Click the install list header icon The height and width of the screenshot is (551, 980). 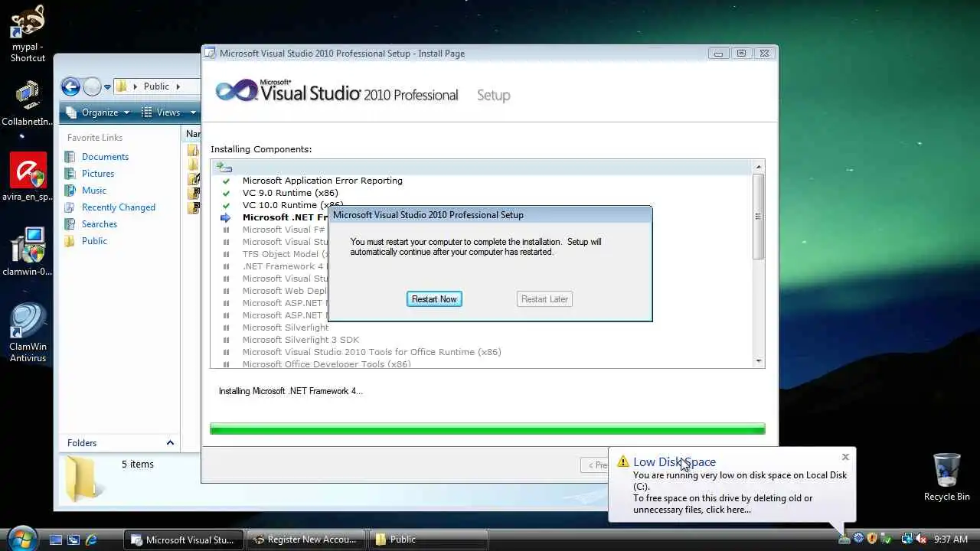(224, 166)
